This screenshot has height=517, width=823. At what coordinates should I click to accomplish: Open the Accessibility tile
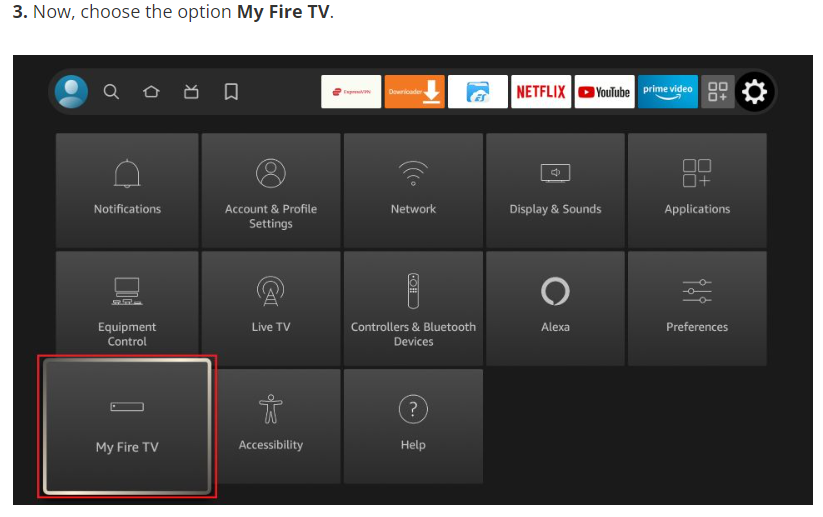[271, 426]
